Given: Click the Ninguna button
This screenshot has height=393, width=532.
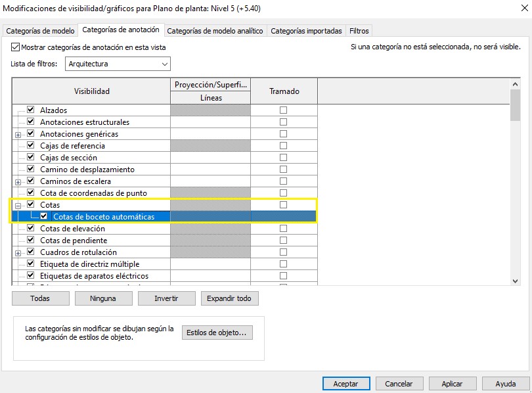Looking at the screenshot, I should coord(104,298).
